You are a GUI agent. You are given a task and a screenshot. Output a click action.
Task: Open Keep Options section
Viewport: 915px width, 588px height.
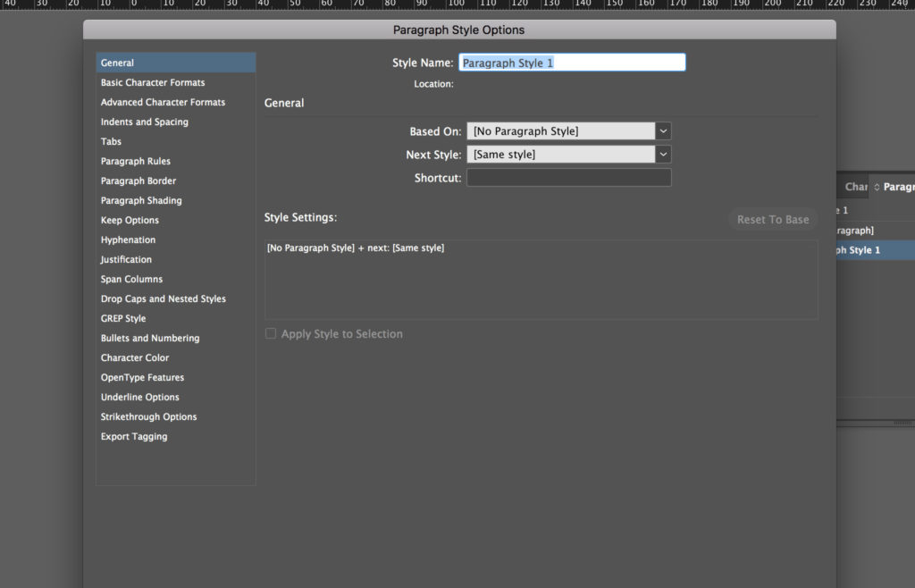coord(130,220)
